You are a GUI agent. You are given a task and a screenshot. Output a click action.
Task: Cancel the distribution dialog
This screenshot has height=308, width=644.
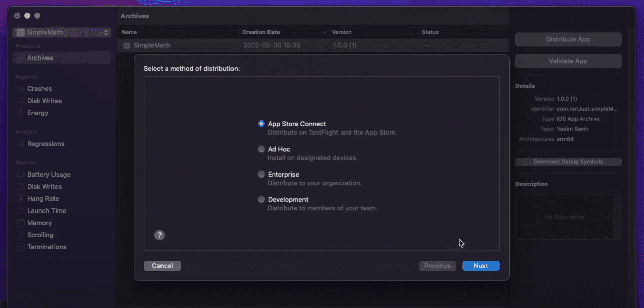pos(162,266)
